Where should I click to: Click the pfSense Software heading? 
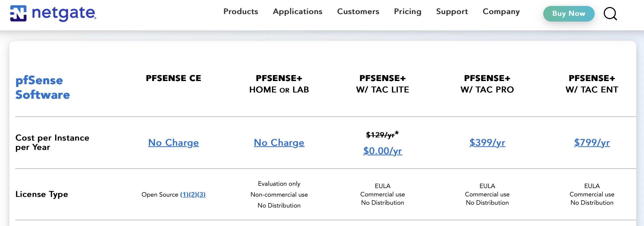[x=43, y=88]
